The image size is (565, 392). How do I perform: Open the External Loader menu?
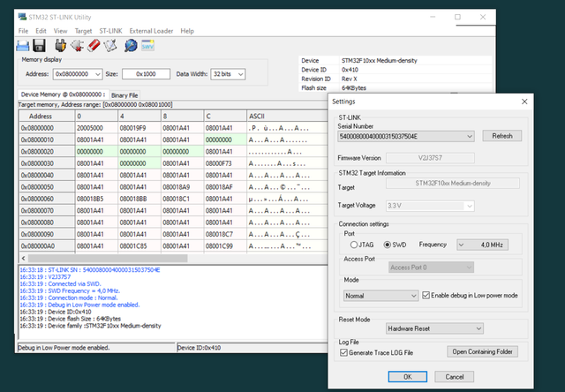pyautogui.click(x=151, y=31)
